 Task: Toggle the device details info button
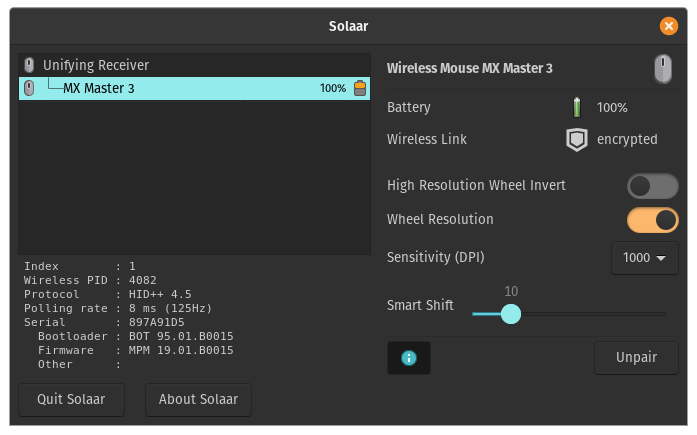click(409, 358)
